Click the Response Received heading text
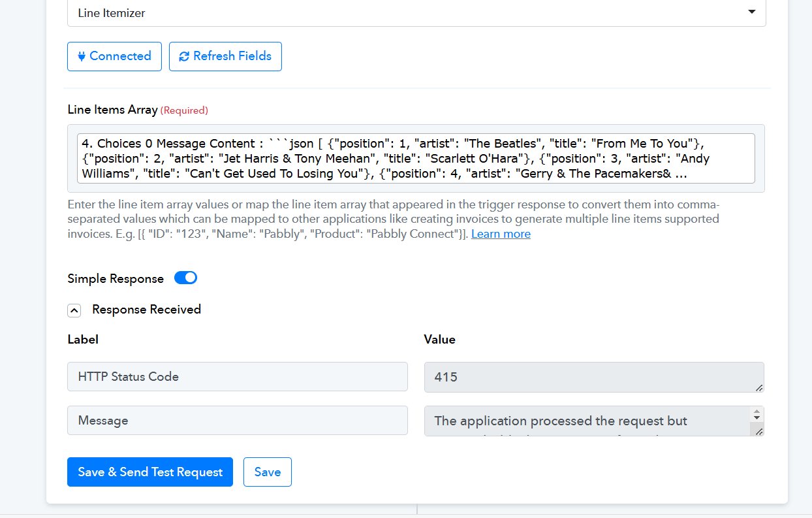812x518 pixels. (146, 310)
